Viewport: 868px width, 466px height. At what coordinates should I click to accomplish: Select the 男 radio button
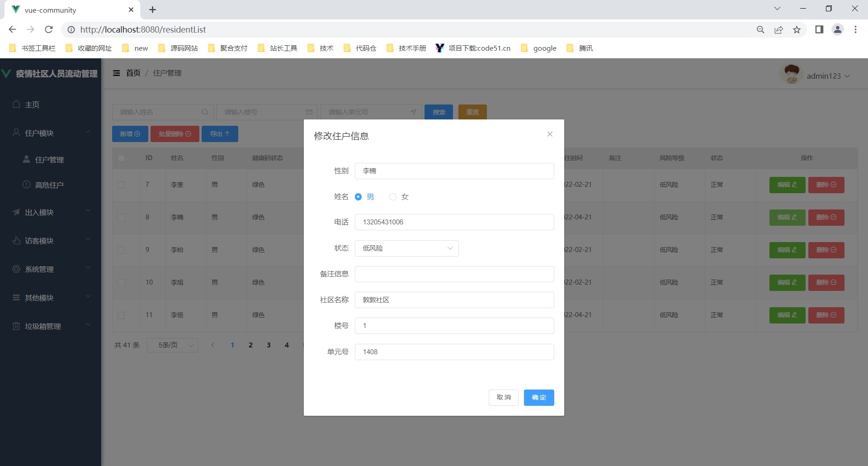pos(365,197)
